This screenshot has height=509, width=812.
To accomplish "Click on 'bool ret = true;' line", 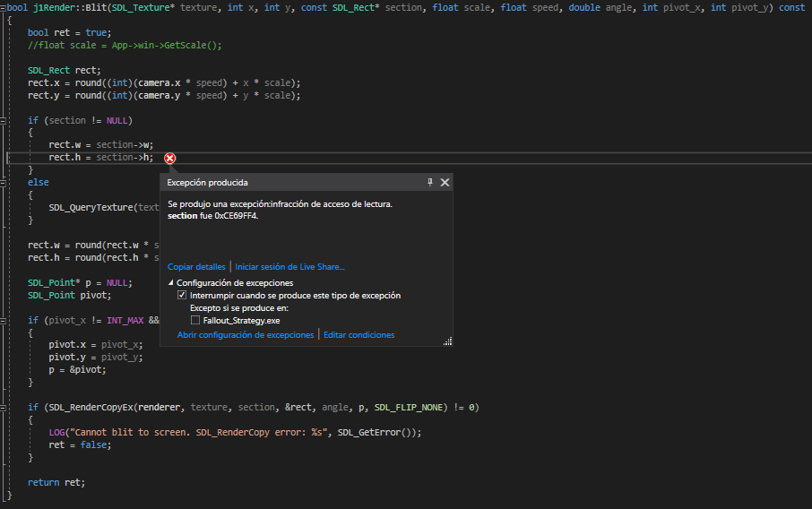I will point(69,32).
